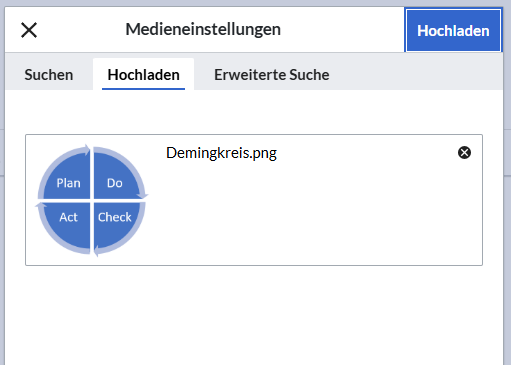The image size is (511, 365).
Task: Click the Demingkreis.png file name
Action: 221,153
